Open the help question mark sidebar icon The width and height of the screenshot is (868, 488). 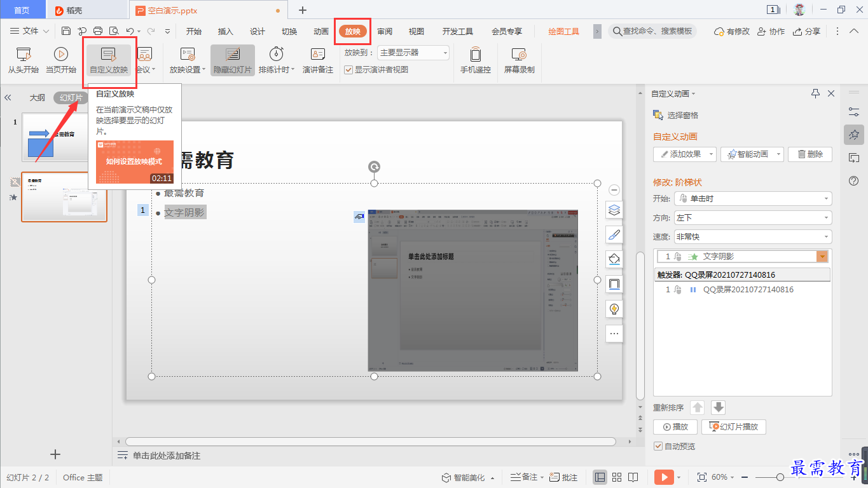(854, 181)
